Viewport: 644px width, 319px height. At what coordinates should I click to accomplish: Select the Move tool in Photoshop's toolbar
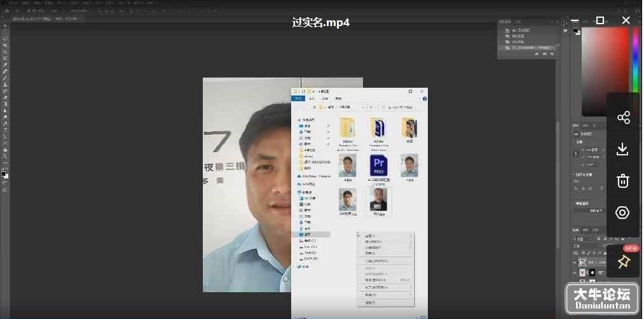pos(5,26)
